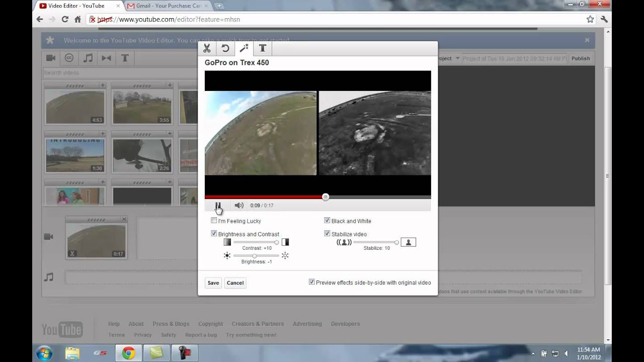Open the Creators & Partners link
The height and width of the screenshot is (362, 644).
[258, 324]
